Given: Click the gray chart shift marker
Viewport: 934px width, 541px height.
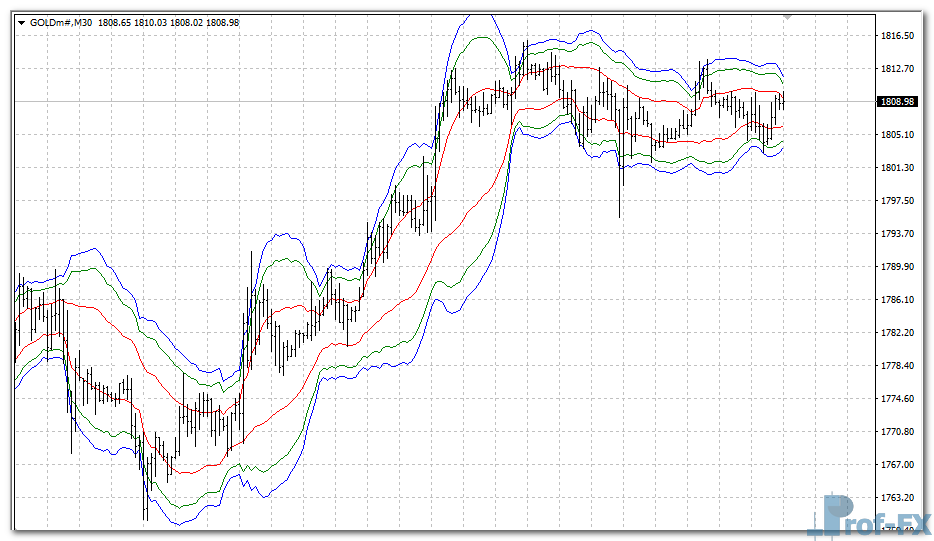Looking at the screenshot, I should click(787, 17).
